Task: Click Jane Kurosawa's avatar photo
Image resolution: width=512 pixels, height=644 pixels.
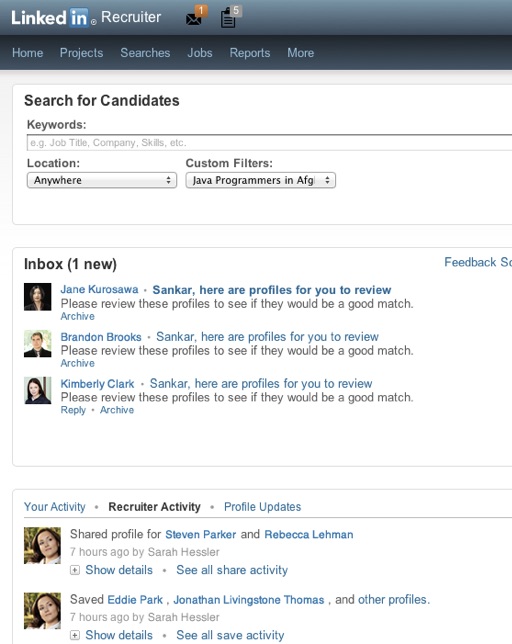Action: tap(37, 297)
